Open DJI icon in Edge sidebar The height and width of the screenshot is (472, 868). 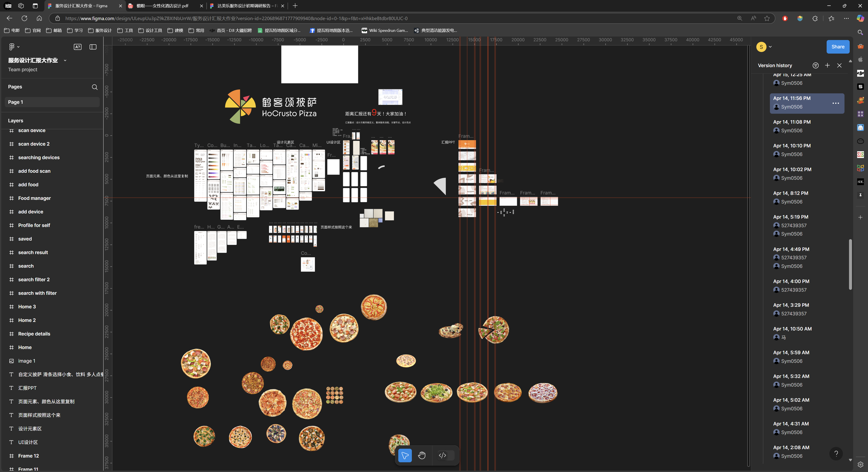[x=860, y=73]
